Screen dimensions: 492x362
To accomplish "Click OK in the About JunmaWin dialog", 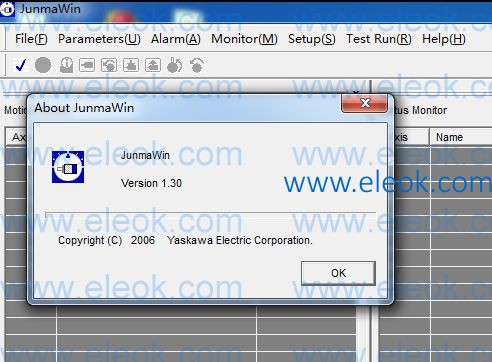I will tap(338, 273).
